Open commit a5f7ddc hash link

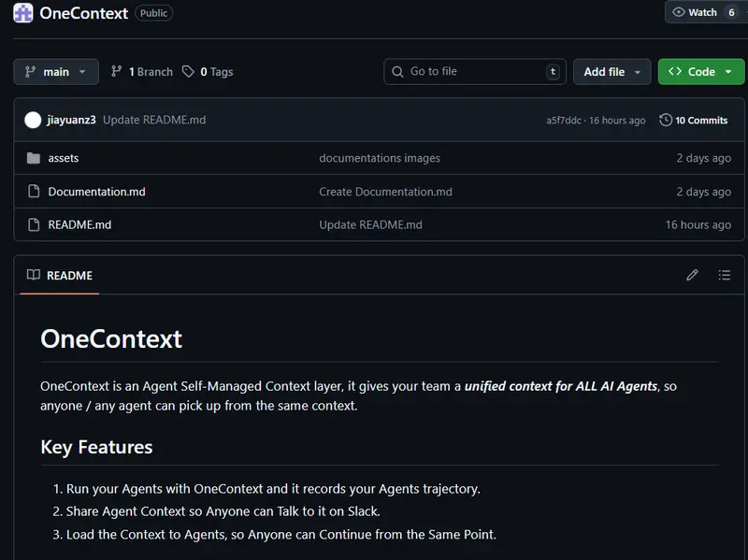pos(565,121)
